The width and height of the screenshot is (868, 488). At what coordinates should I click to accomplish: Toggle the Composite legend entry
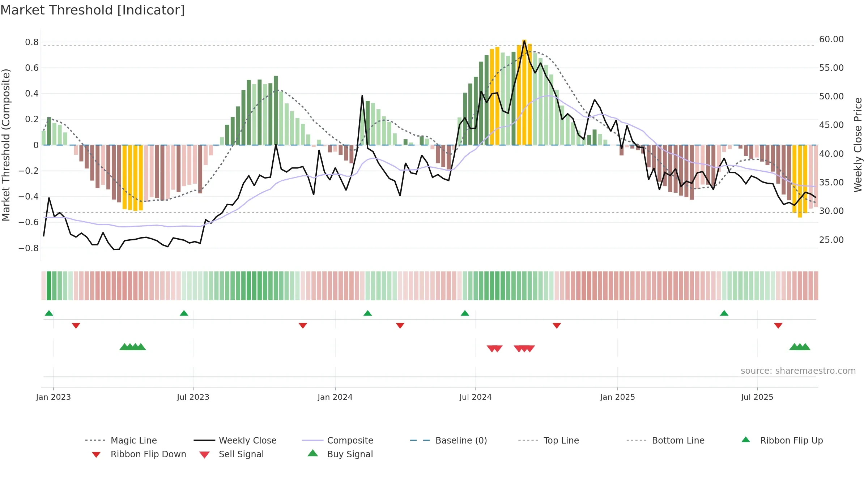pos(337,440)
